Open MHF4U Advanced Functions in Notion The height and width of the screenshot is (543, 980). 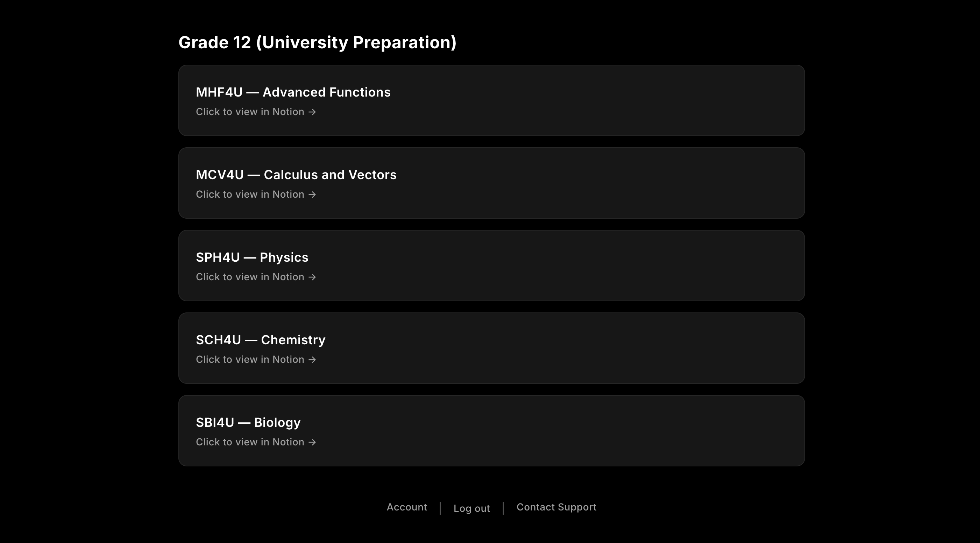[x=256, y=112]
